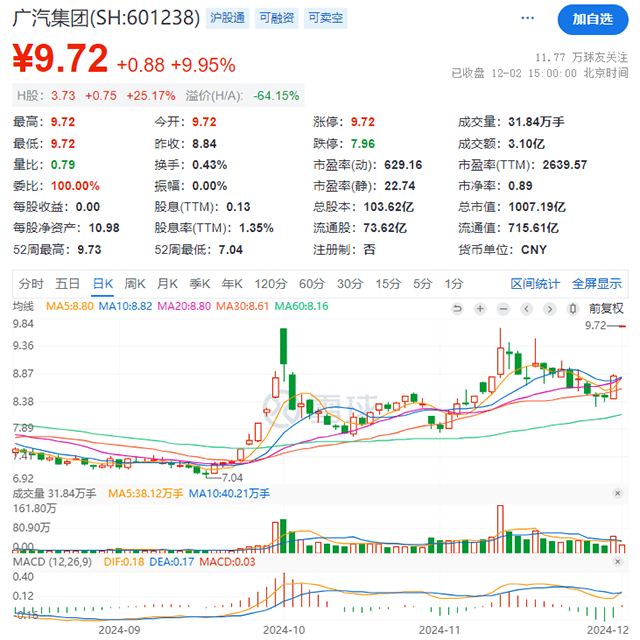Image resolution: width=640 pixels, height=640 pixels.
Task: Open the 区间统计 link
Action: click(x=536, y=283)
